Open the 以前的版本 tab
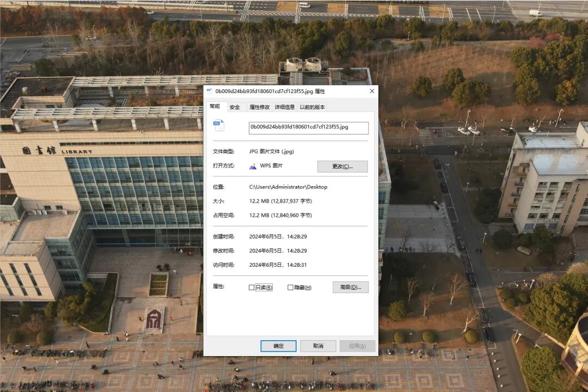This screenshot has width=588, height=392. click(x=312, y=107)
